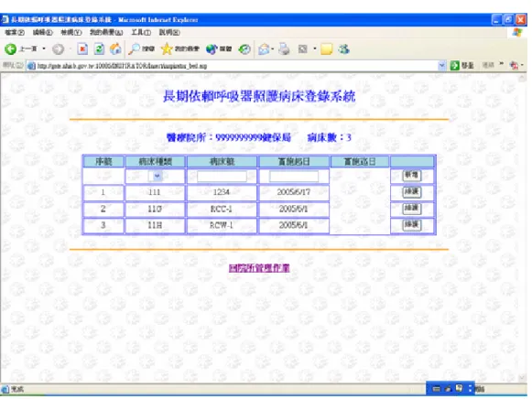This screenshot has height=399, width=532.
Task: Click the 病床種類 column header
Action: coord(155,161)
